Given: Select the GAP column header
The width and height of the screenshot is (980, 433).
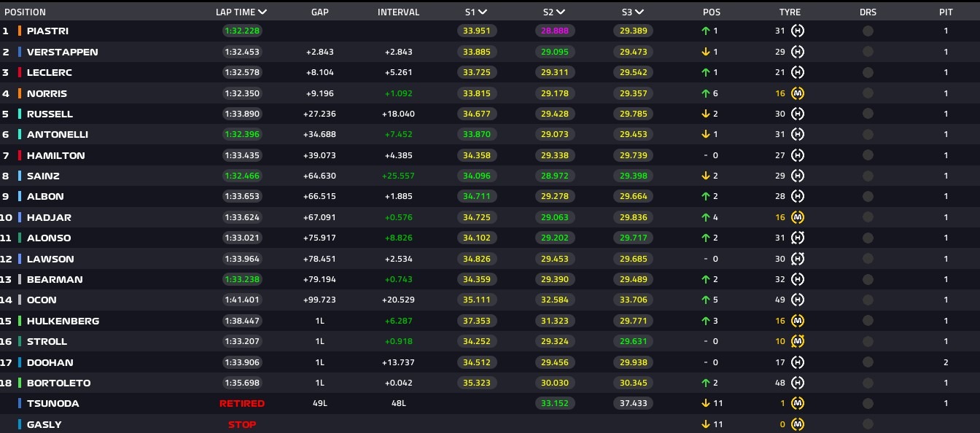Looking at the screenshot, I should click(x=319, y=12).
